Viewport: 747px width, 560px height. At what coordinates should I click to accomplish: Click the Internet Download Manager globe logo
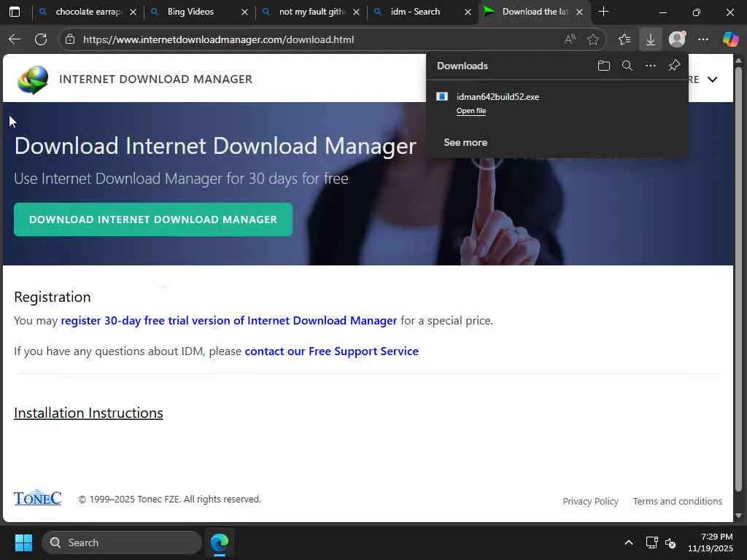pyautogui.click(x=33, y=79)
